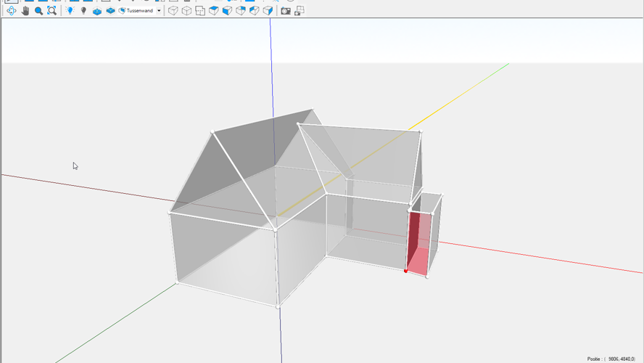644x363 pixels.
Task: Select the second wireframe cube view
Action: click(186, 11)
